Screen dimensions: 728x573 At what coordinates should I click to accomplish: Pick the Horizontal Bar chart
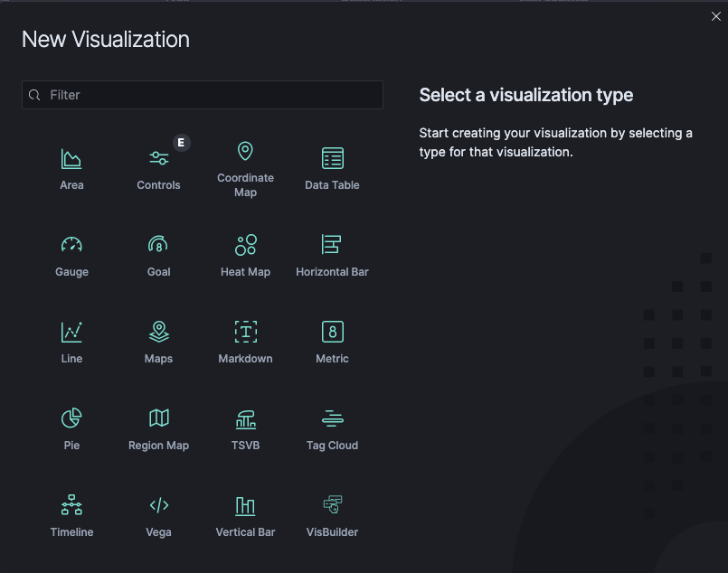pyautogui.click(x=332, y=255)
